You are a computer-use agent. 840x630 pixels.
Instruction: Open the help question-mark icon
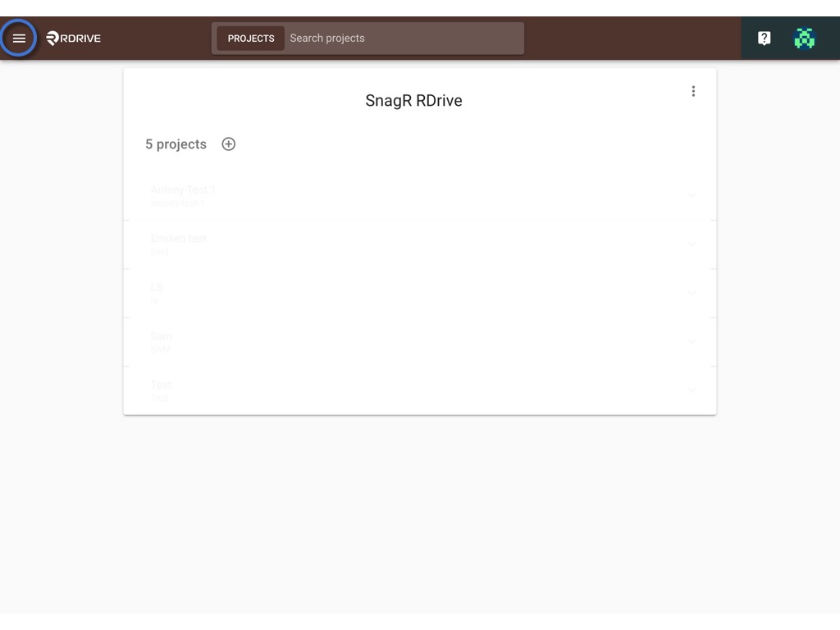pos(764,38)
